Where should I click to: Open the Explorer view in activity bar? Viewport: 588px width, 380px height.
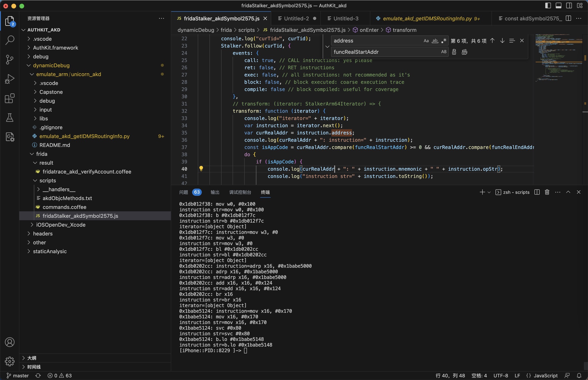point(9,21)
